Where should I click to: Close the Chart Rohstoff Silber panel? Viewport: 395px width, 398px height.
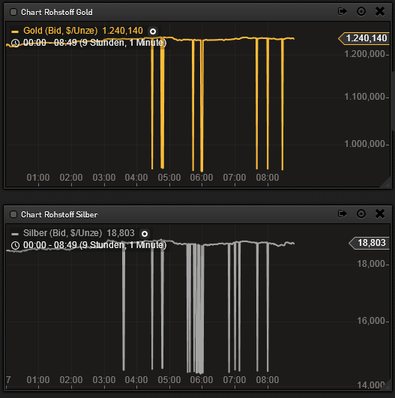[x=380, y=214]
